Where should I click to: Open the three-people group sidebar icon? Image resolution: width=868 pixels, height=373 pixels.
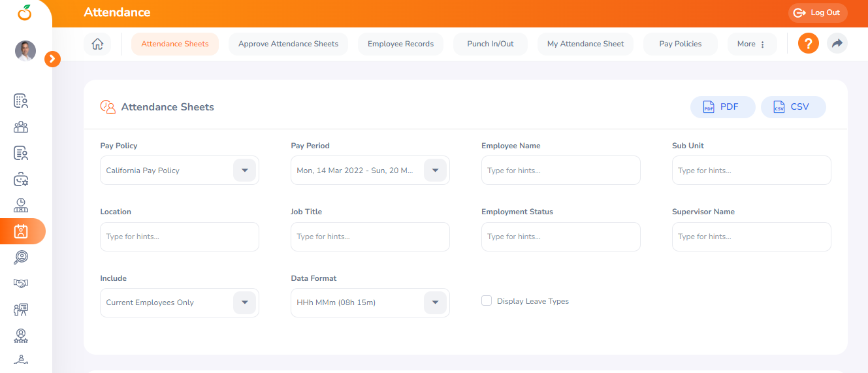coord(21,127)
